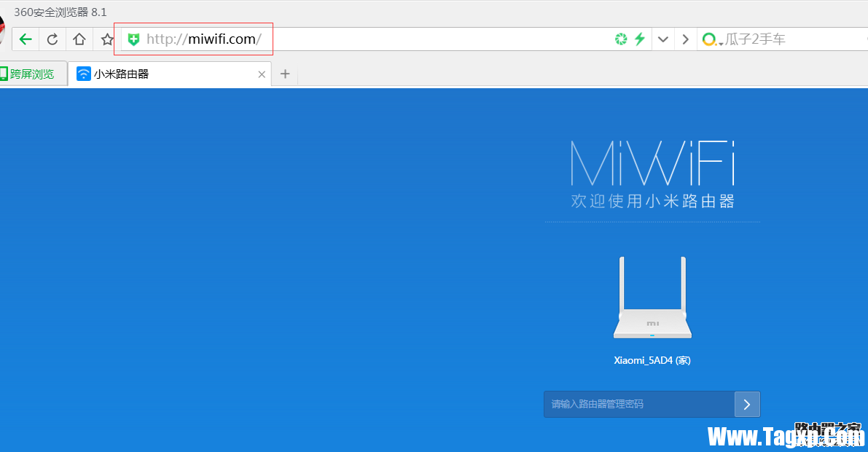Viewport: 868px width, 452px height.
Task: Click the WiFi favicon on 小米路由器 tab
Action: click(x=84, y=74)
